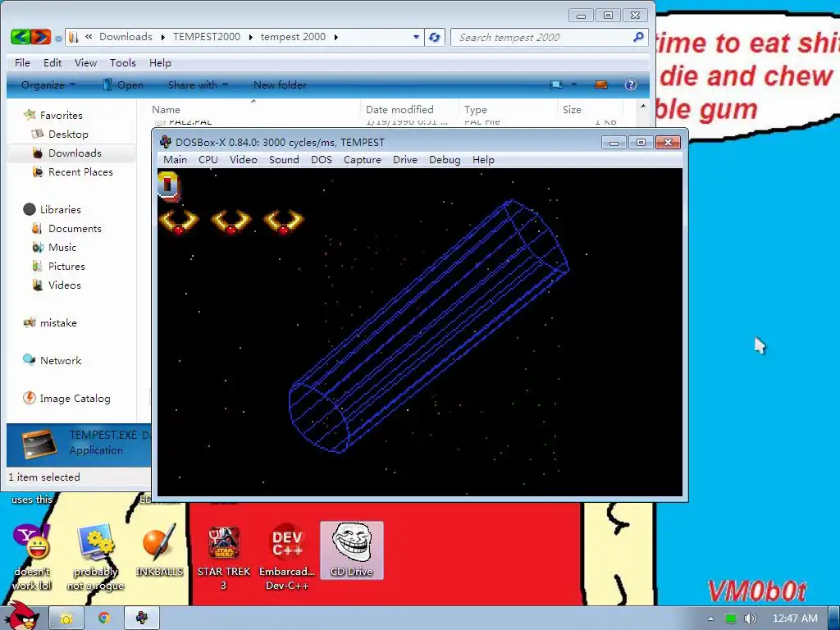Select the mistake item in navigation pane
Screen dimensions: 840x630
coord(50,323)
